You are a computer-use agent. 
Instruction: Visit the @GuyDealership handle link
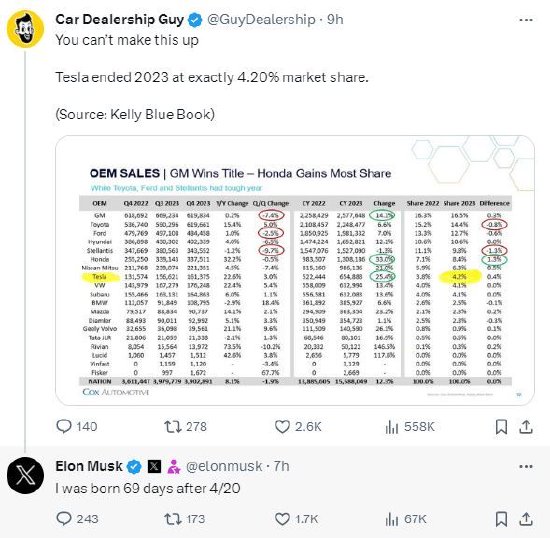click(x=261, y=20)
